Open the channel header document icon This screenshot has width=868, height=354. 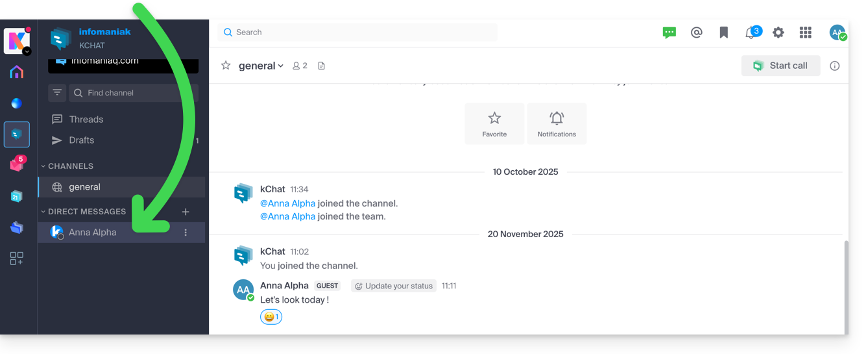(321, 66)
